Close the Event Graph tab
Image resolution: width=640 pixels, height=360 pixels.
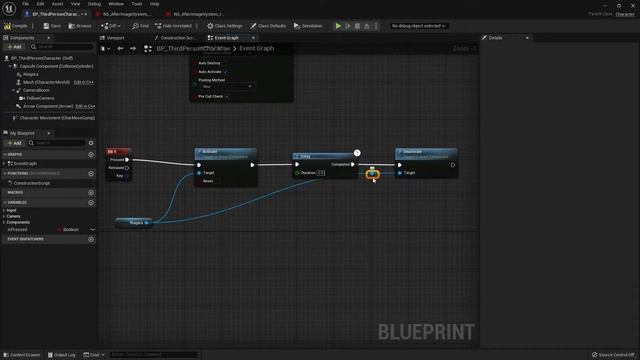point(253,38)
